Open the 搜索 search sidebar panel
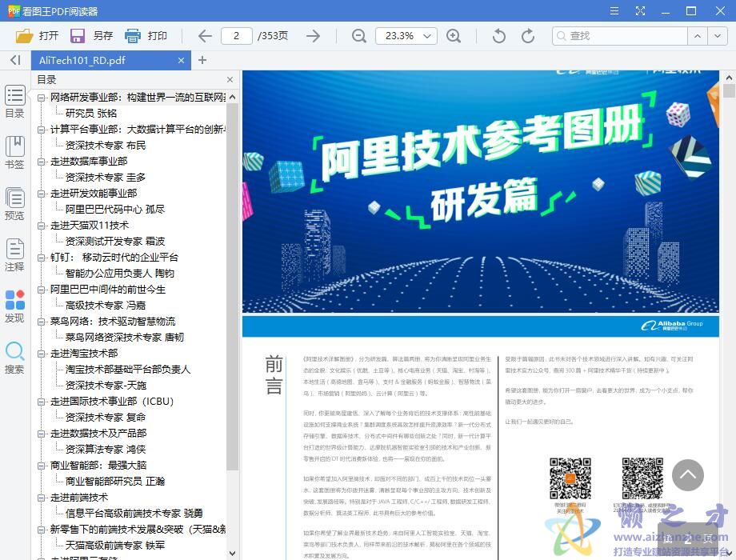 14,358
